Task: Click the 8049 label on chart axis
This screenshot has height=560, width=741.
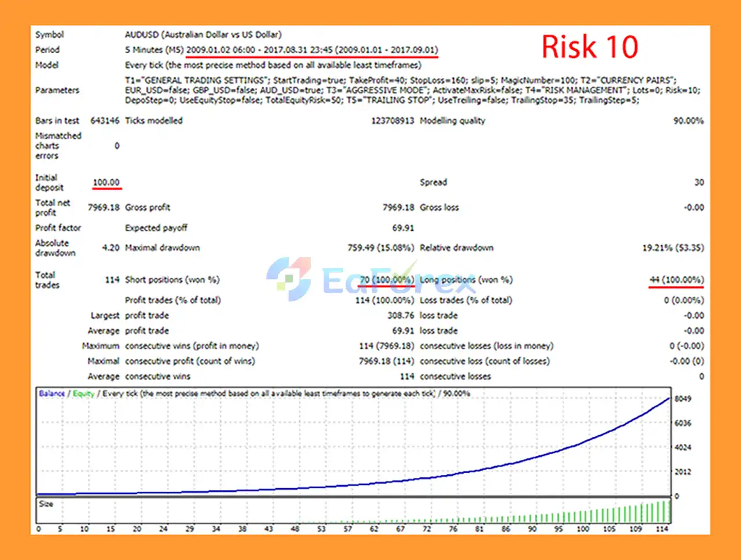Action: pyautogui.click(x=683, y=399)
